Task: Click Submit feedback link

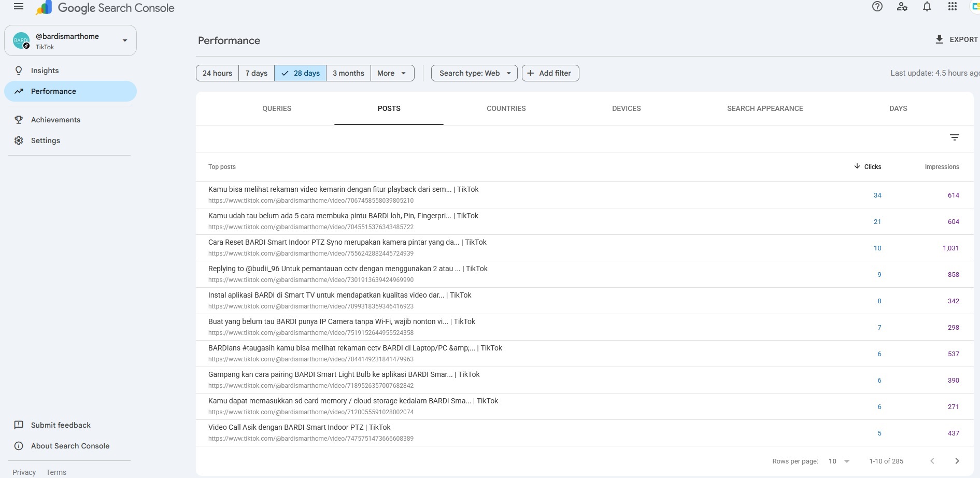Action: point(61,425)
